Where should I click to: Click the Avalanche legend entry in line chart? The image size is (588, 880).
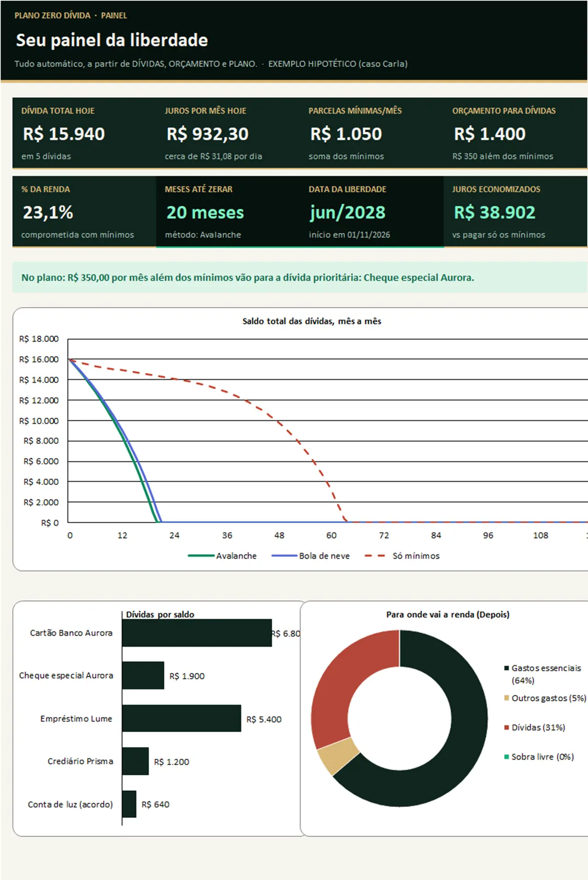point(222,556)
